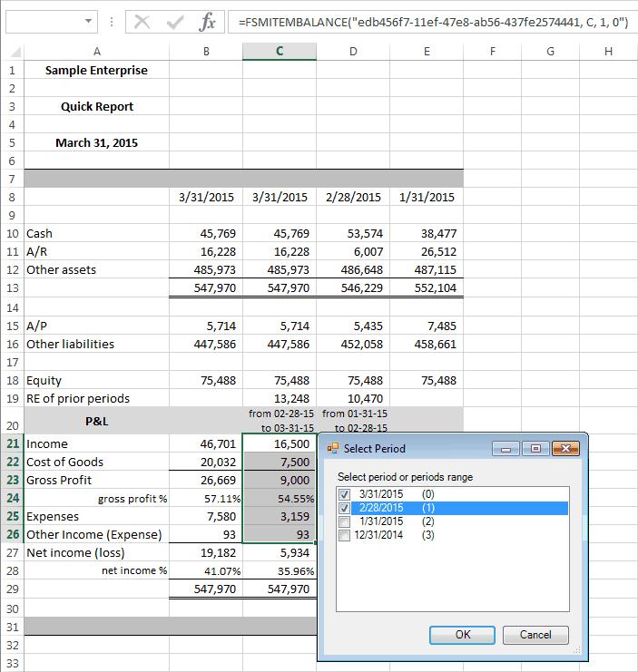638x672 pixels.
Task: Enable the 12/31/2014 period checkbox
Action: click(x=344, y=535)
